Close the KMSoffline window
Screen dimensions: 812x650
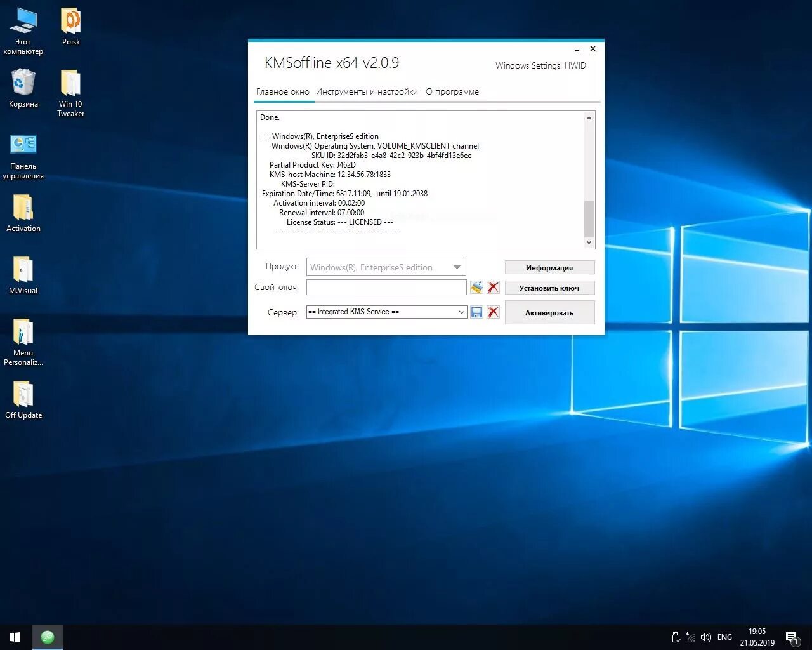[x=593, y=49]
